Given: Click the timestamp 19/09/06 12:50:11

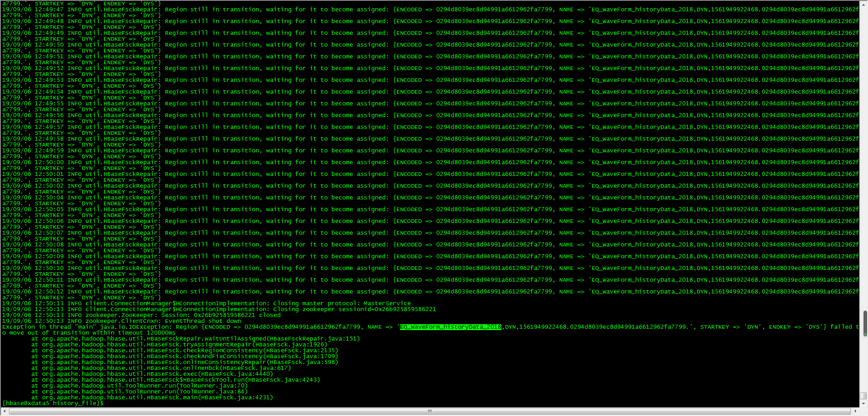Looking at the screenshot, I should point(33,280).
